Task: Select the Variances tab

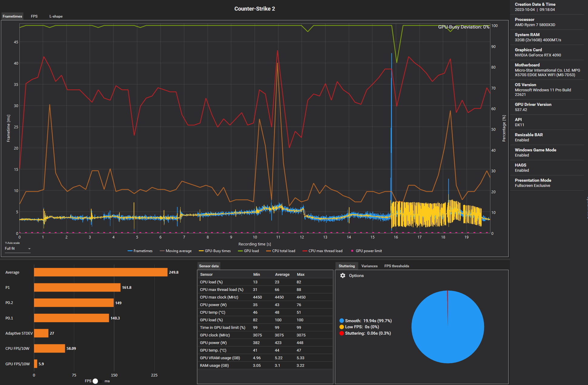Action: tap(369, 266)
